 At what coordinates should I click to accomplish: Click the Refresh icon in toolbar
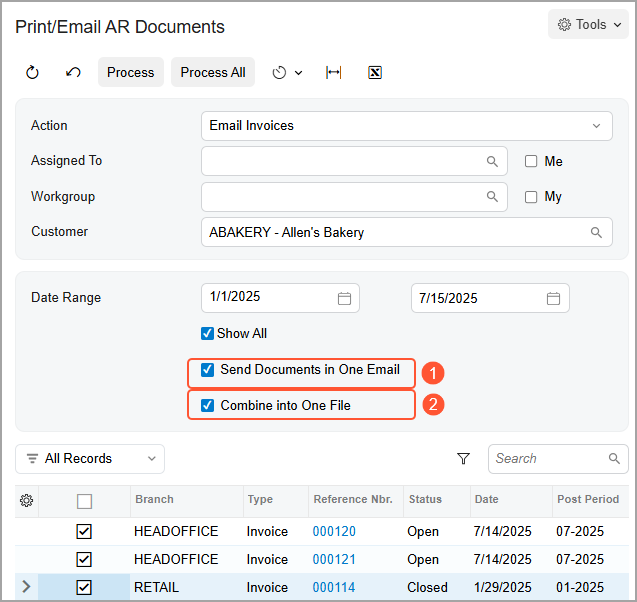[32, 72]
